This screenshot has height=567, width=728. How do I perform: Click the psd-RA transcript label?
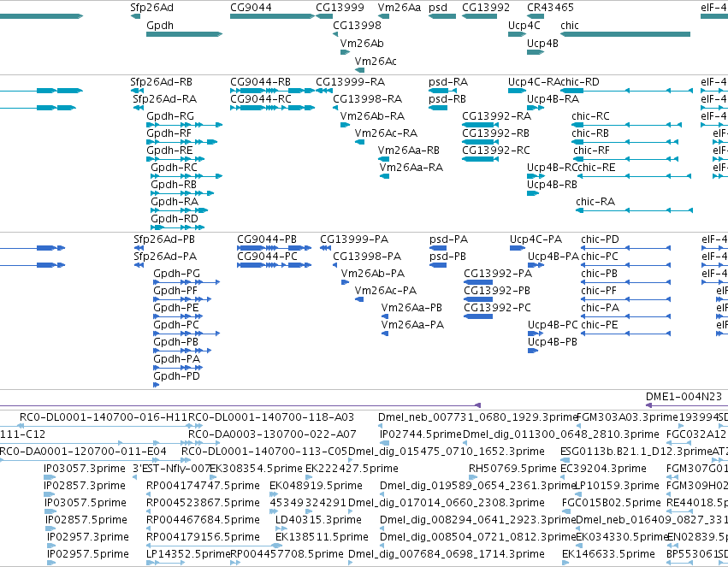tap(448, 81)
